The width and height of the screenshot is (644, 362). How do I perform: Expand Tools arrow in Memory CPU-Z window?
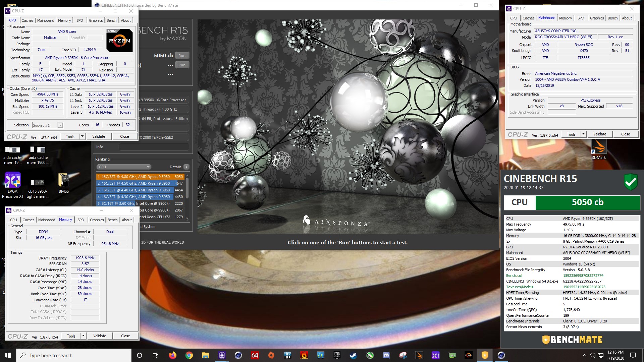[83, 336]
